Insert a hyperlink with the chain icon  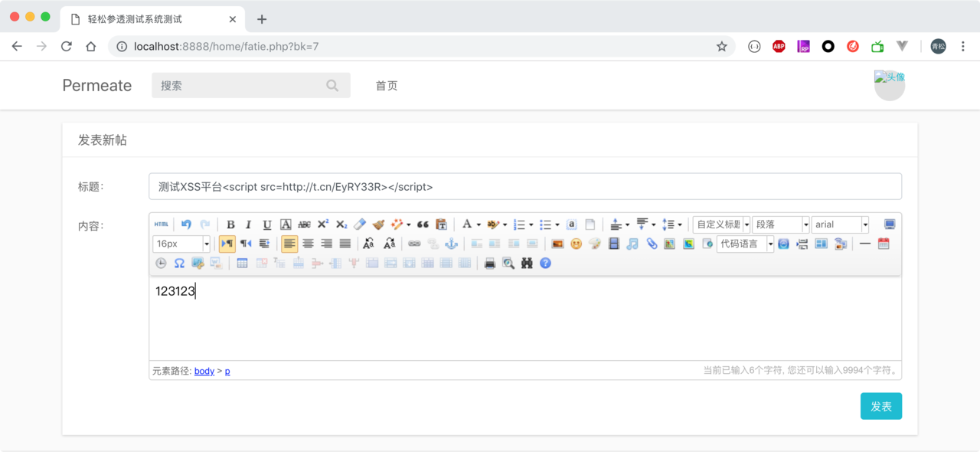point(414,244)
